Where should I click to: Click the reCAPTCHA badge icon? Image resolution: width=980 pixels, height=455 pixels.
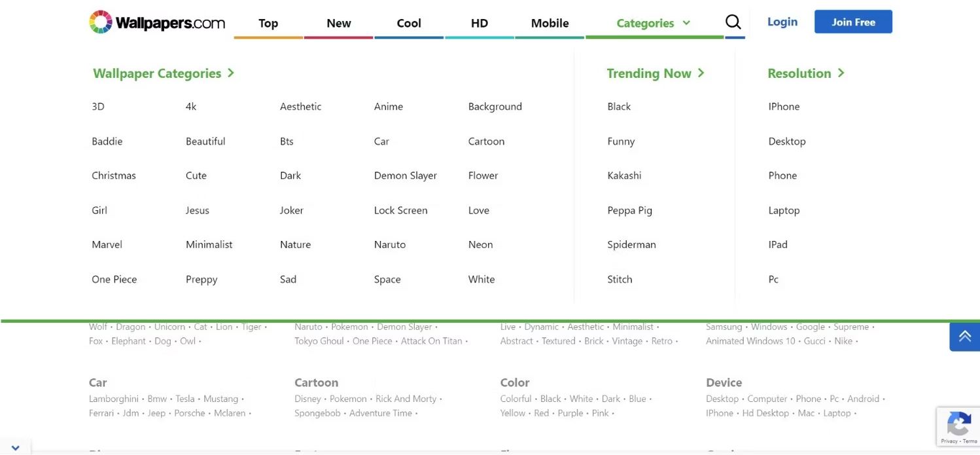(958, 426)
